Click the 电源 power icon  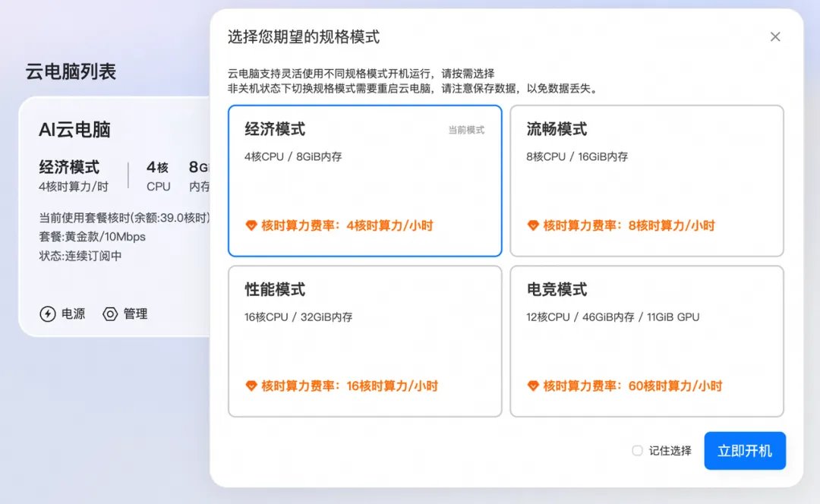[48, 313]
